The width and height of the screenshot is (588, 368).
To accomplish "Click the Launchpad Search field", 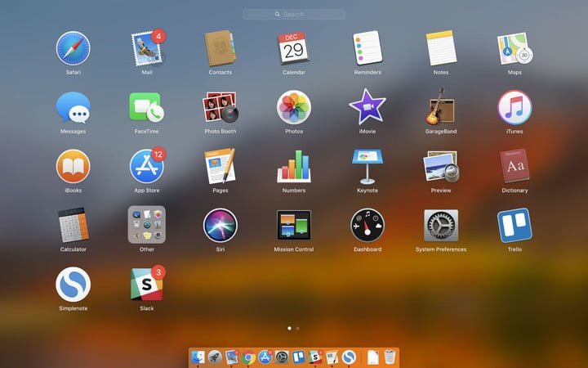I will [x=294, y=14].
